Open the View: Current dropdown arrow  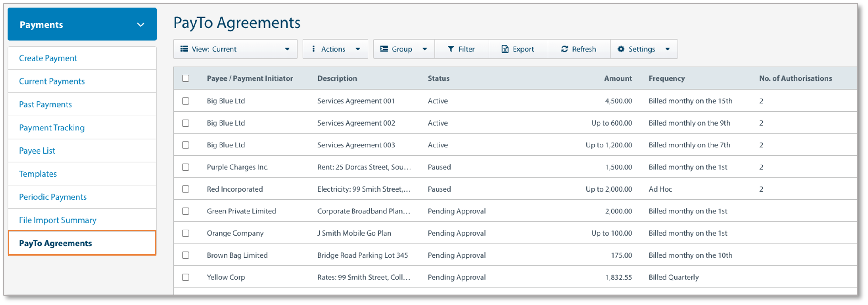(287, 49)
